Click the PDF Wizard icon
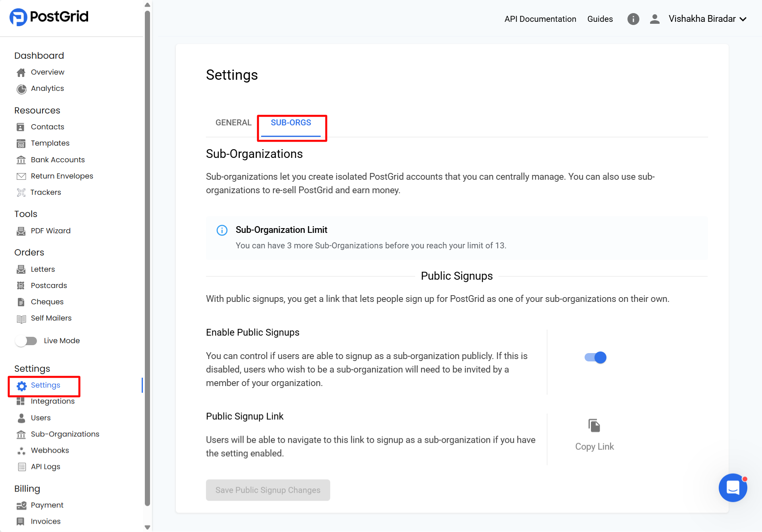Screen dimensions: 762x532 [21, 231]
